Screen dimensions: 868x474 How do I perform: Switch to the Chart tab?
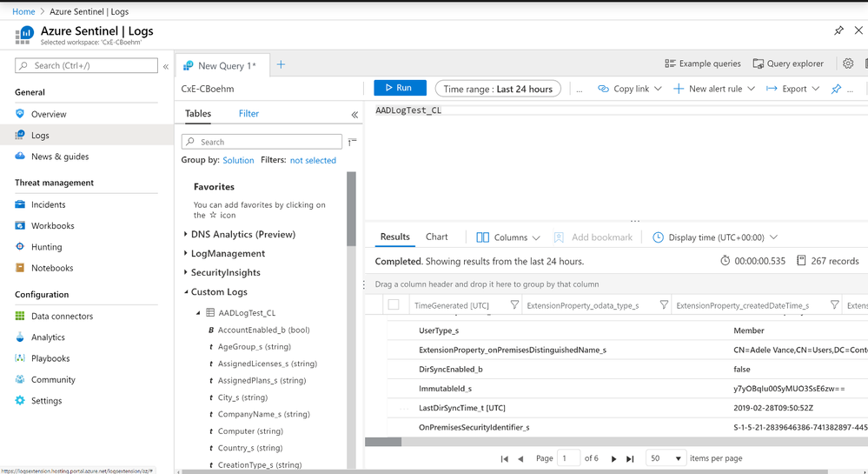pos(436,237)
